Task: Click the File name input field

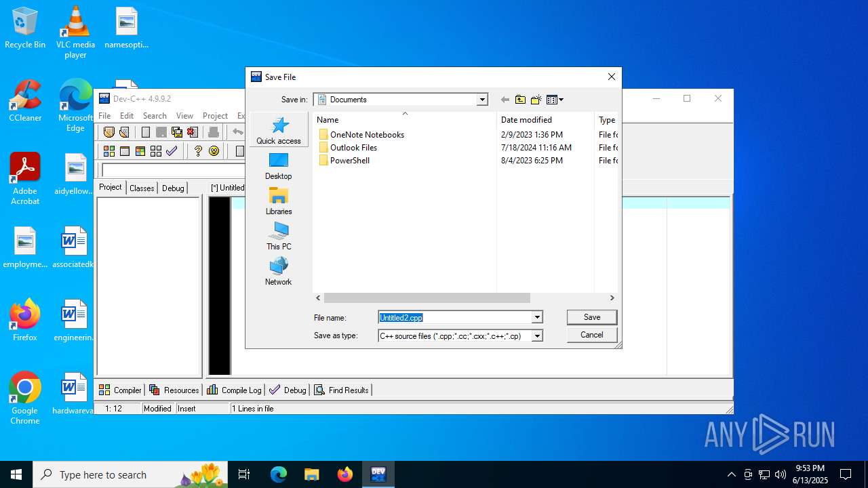Action: click(x=454, y=317)
